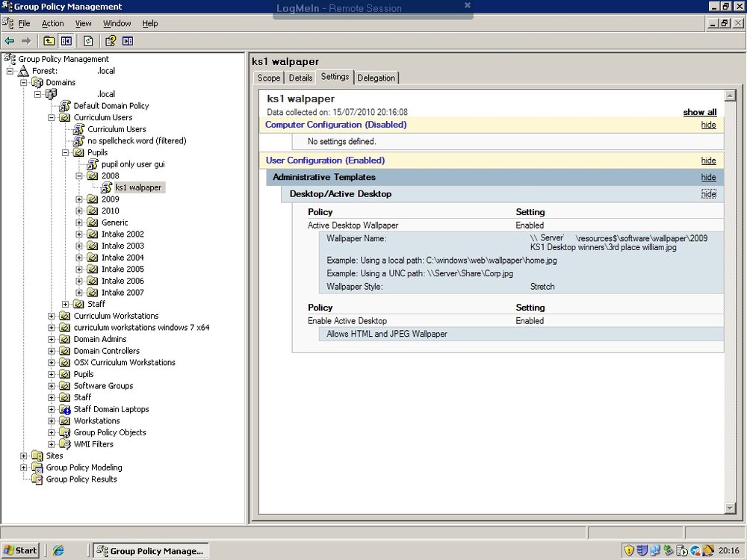Switch to the Delegation tab
Image resolution: width=747 pixels, height=560 pixels.
[376, 78]
